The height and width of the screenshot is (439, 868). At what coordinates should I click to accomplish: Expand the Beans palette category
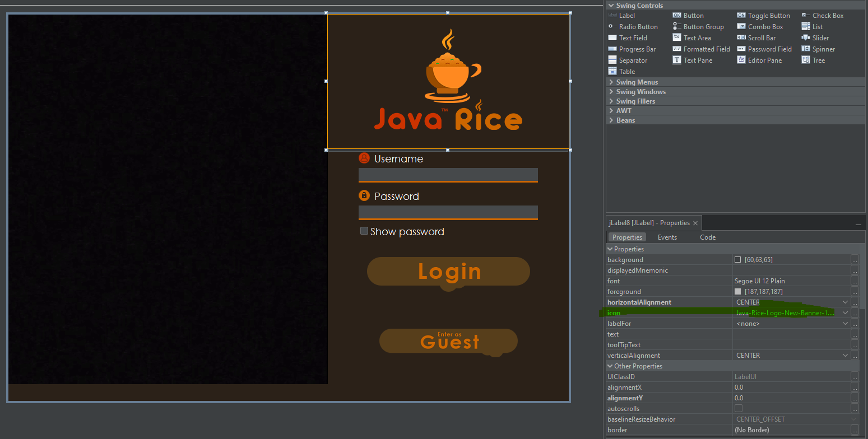click(611, 120)
